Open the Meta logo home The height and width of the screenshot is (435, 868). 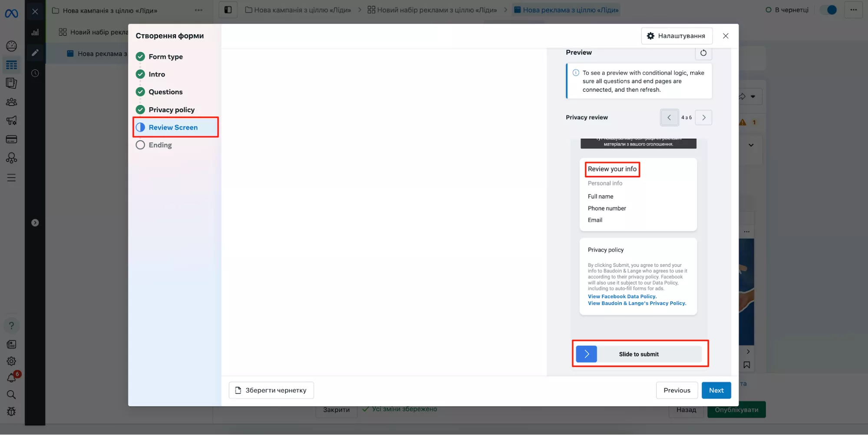pyautogui.click(x=11, y=13)
